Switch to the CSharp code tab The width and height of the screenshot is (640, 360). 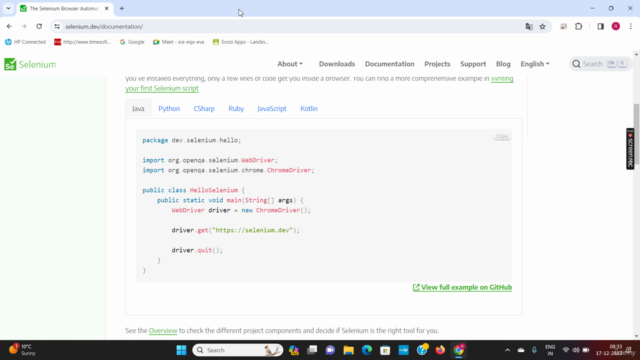(204, 109)
